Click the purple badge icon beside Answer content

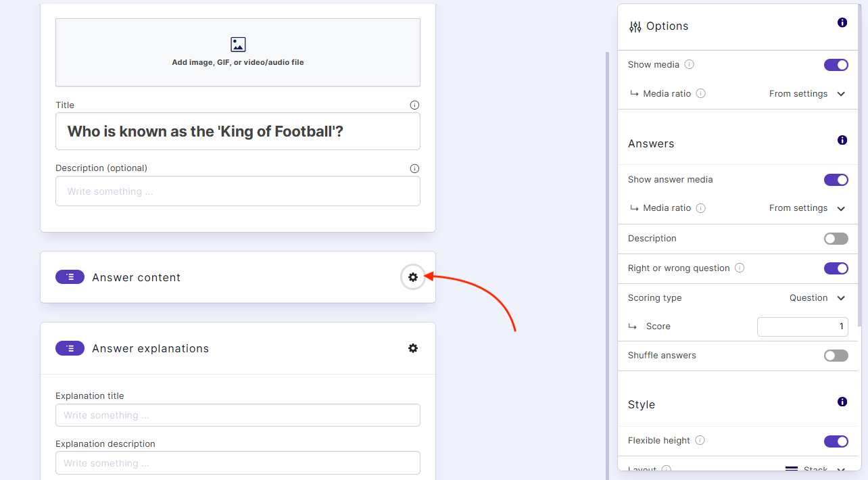coord(70,277)
